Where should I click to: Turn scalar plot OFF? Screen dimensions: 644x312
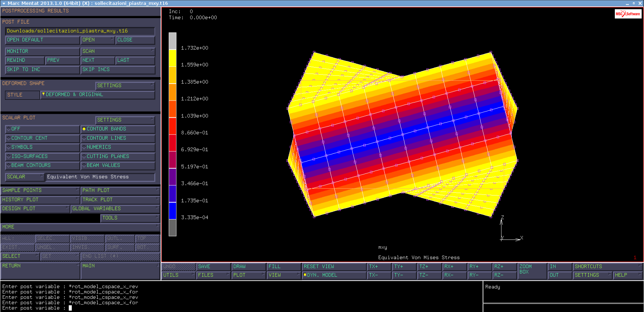pyautogui.click(x=42, y=129)
